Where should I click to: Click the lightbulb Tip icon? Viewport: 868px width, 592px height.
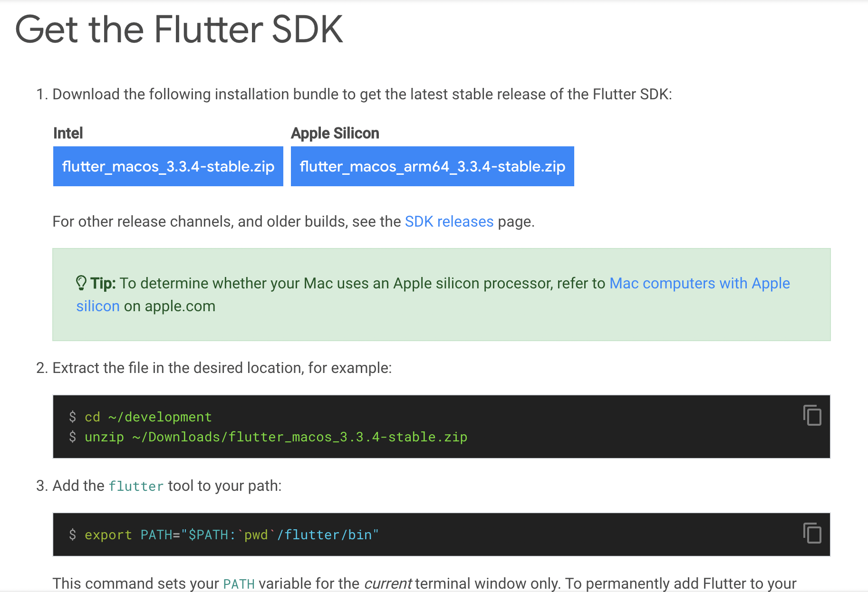[81, 283]
